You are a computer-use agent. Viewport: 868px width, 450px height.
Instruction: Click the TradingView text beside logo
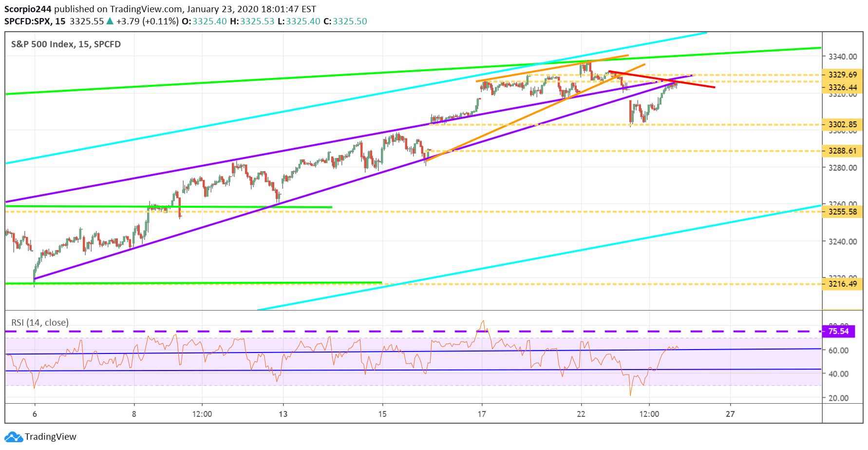pos(51,436)
